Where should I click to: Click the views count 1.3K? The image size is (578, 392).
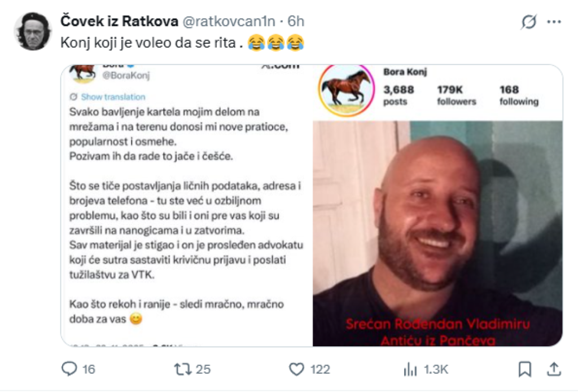pyautogui.click(x=436, y=369)
